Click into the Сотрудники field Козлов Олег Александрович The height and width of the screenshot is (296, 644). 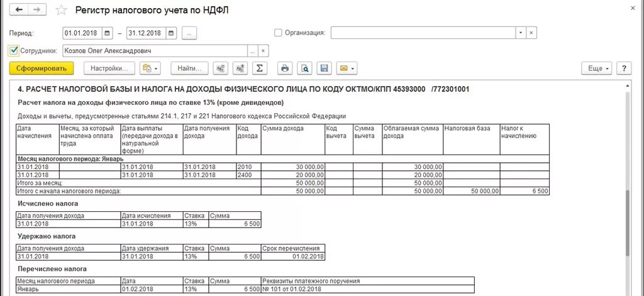pyautogui.click(x=155, y=52)
